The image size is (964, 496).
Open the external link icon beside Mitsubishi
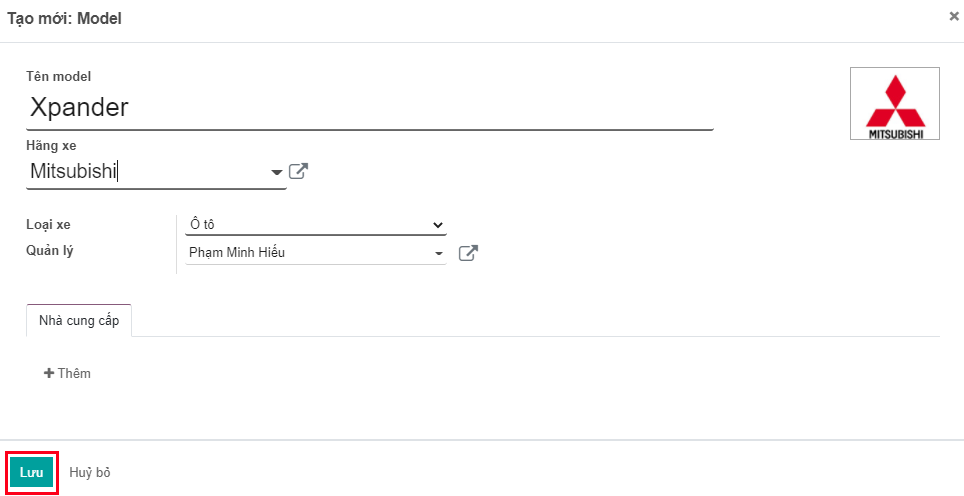[x=298, y=171]
